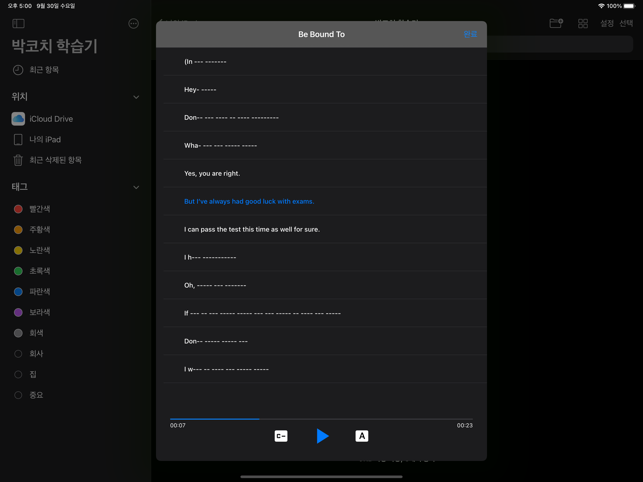This screenshot has width=643, height=482.
Task: Click the audio progress slider
Action: point(321,419)
